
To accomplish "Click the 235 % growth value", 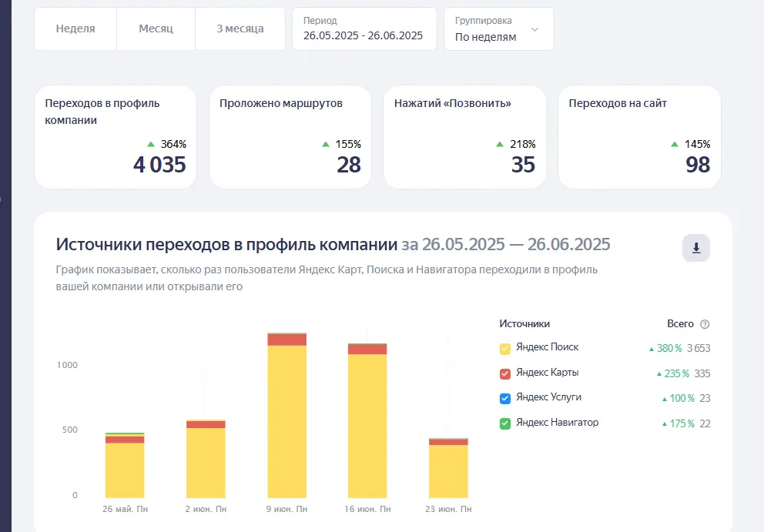I will [x=676, y=373].
